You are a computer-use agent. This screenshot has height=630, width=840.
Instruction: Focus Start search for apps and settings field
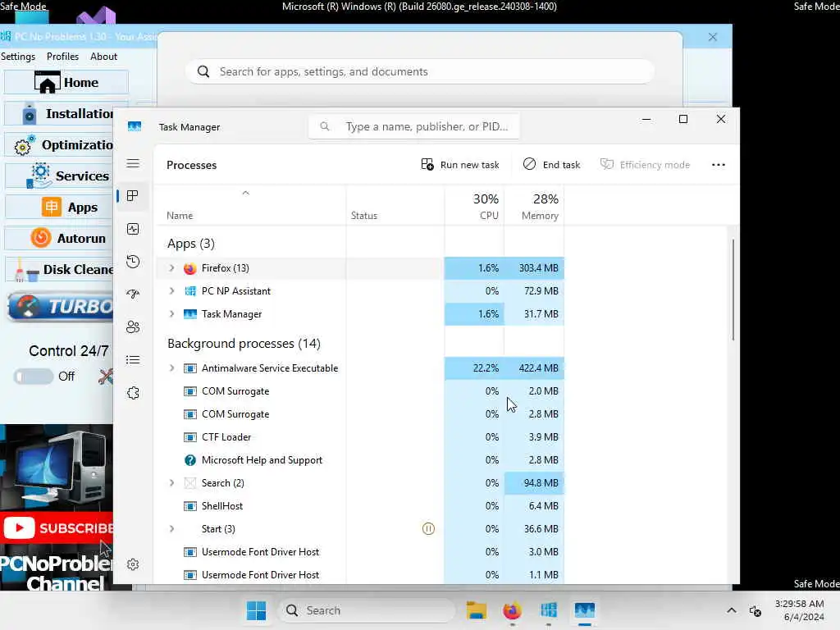tap(420, 72)
